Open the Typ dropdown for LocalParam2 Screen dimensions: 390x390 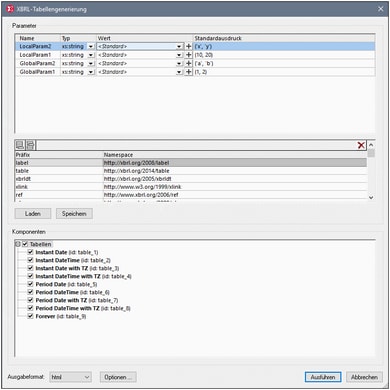(x=91, y=46)
